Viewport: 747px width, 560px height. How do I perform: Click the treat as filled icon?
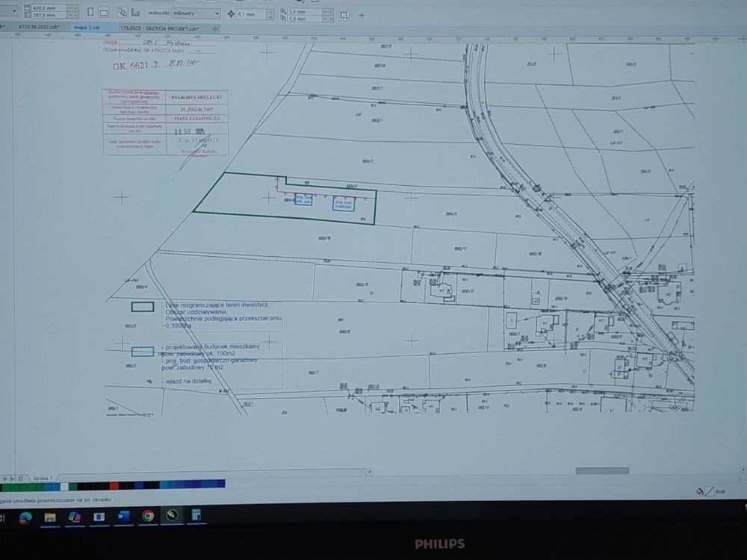coord(344,15)
